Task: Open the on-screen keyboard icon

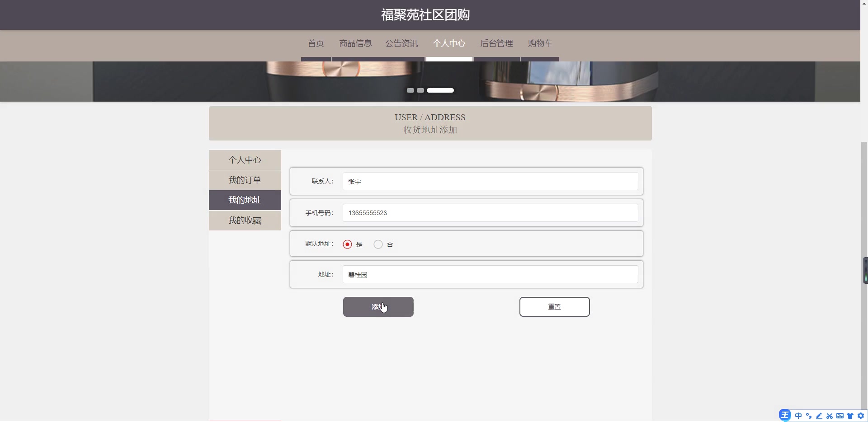Action: [840, 416]
